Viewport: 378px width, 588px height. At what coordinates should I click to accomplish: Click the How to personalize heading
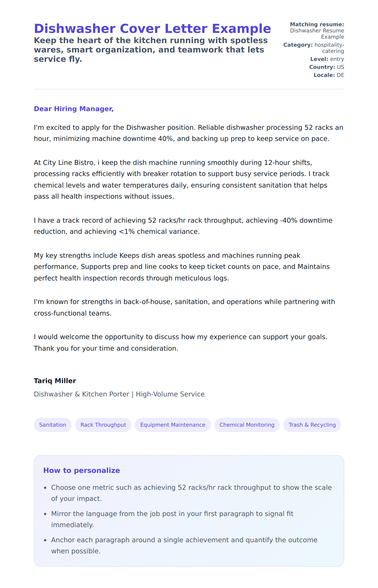click(81, 470)
